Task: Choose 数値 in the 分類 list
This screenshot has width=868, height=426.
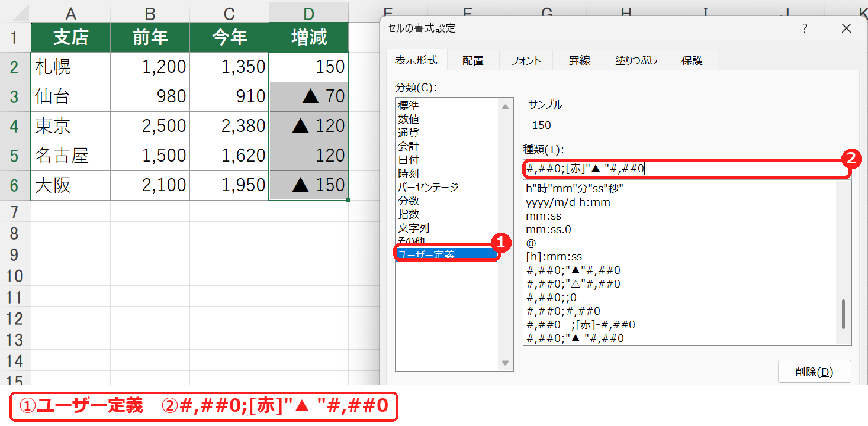Action: [409, 119]
